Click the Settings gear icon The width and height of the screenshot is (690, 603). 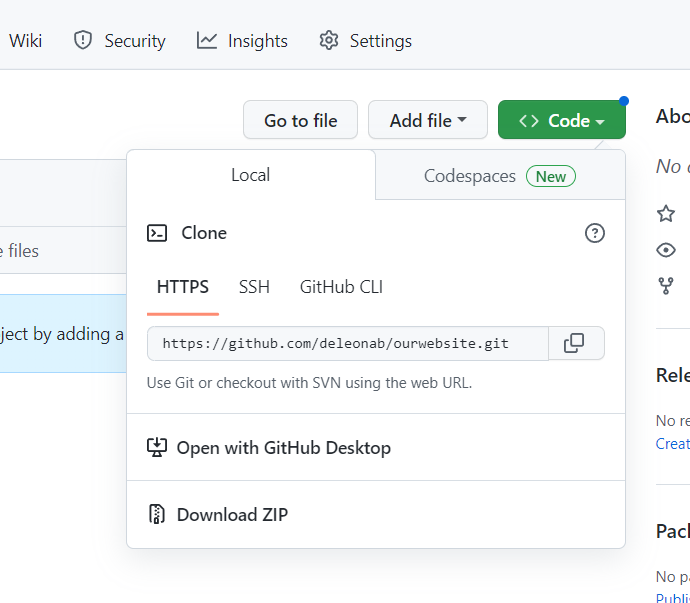[329, 40]
